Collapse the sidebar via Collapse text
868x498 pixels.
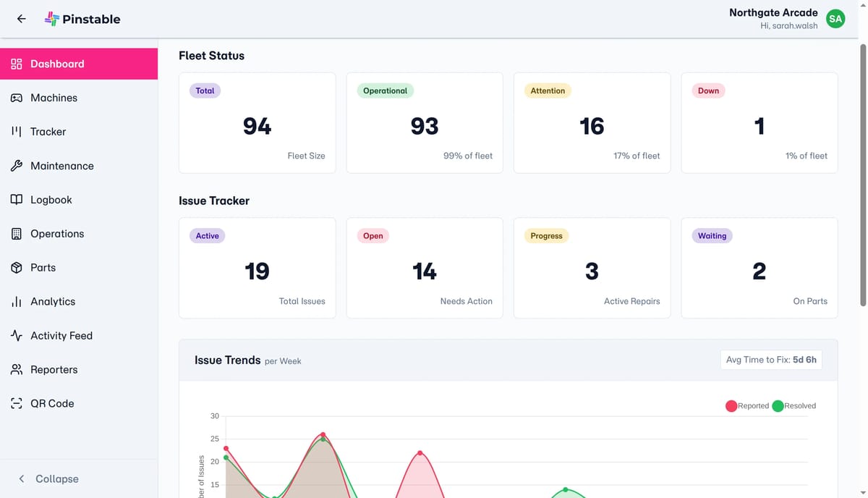coord(57,479)
